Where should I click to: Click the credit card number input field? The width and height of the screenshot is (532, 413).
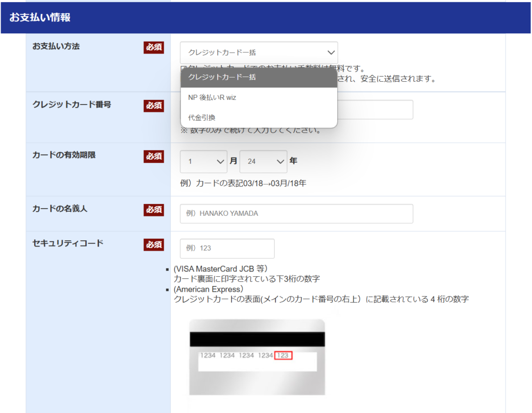point(374,110)
